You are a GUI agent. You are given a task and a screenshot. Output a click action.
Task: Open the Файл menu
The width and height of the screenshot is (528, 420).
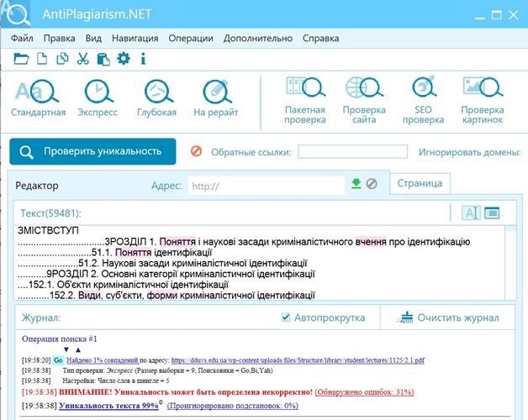(22, 38)
